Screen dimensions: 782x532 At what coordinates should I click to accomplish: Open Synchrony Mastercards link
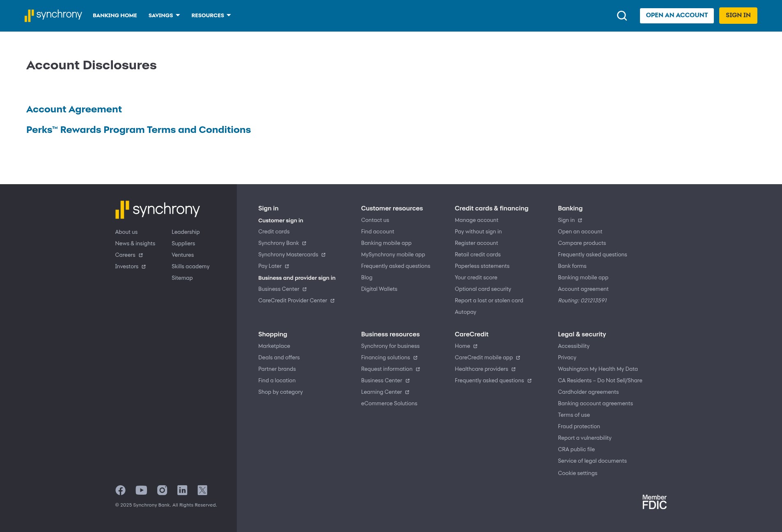[292, 255]
